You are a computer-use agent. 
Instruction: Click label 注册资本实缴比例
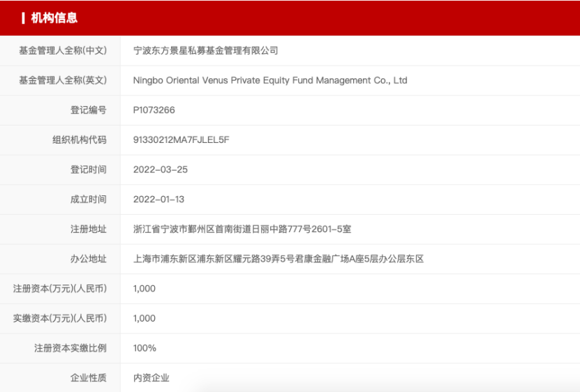(70, 348)
